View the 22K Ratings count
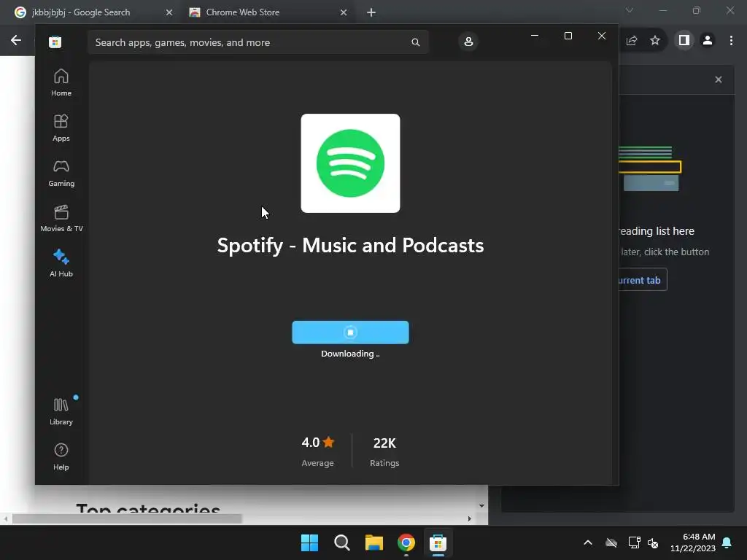Image resolution: width=747 pixels, height=560 pixels. click(x=384, y=451)
